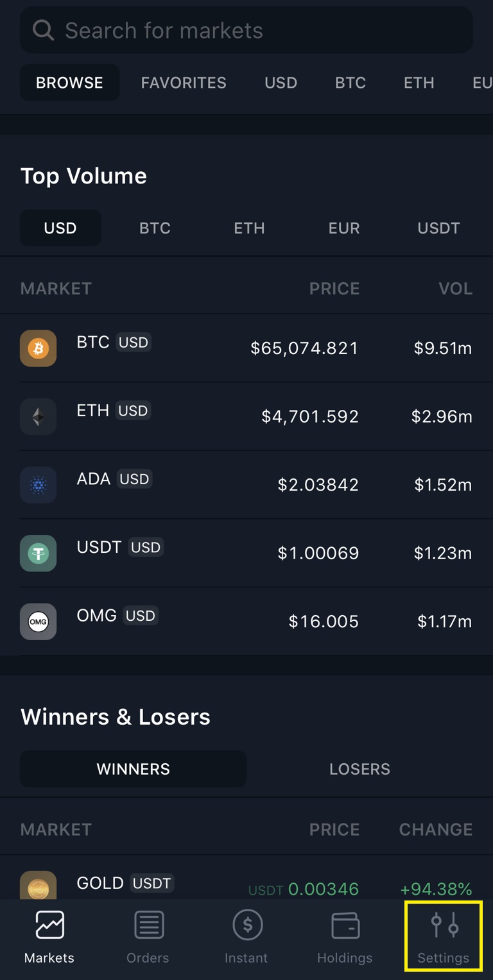Open the Settings tab icon

click(x=444, y=926)
